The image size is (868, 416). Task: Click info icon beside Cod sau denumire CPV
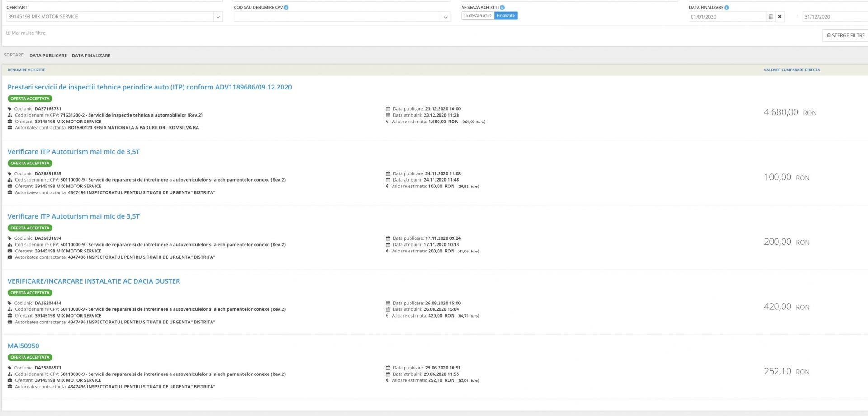coord(286,8)
